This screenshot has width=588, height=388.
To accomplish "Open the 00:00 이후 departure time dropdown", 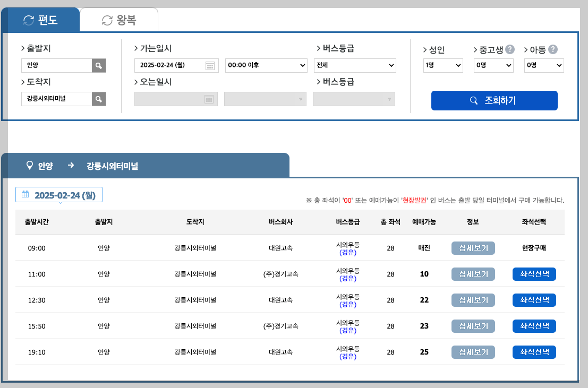I will (265, 65).
